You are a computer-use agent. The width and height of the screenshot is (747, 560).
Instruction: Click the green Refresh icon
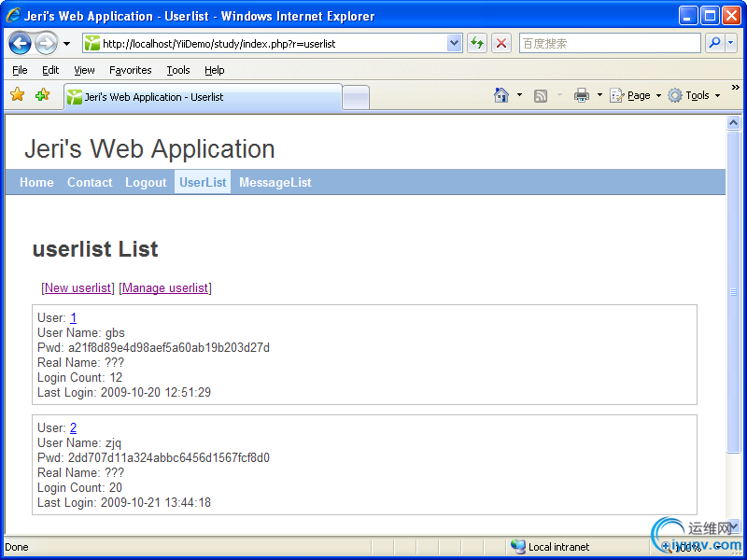[x=477, y=43]
